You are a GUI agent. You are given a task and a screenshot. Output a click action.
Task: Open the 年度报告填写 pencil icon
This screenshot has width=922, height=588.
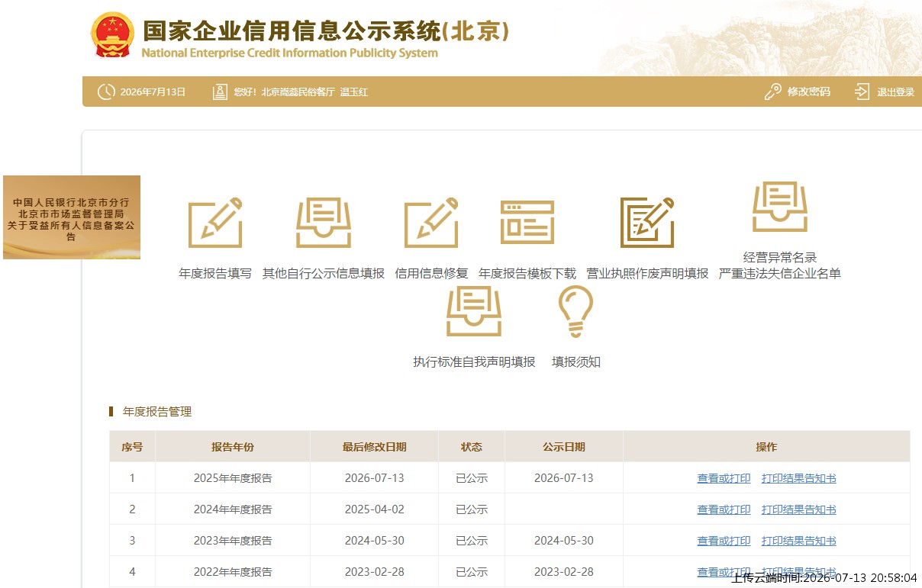215,222
